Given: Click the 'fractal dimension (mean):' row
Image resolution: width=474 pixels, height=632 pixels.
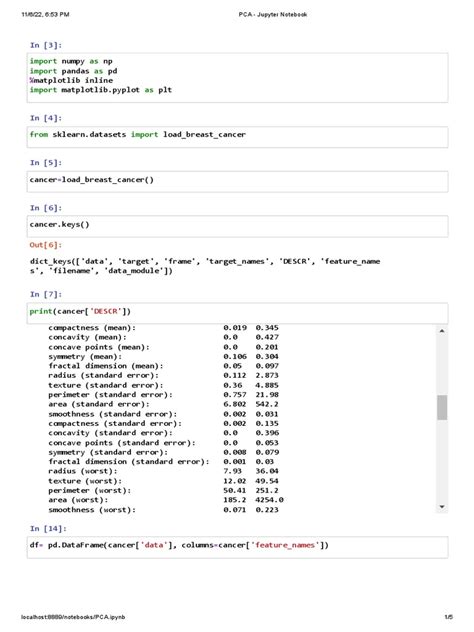Looking at the screenshot, I should point(163,366).
